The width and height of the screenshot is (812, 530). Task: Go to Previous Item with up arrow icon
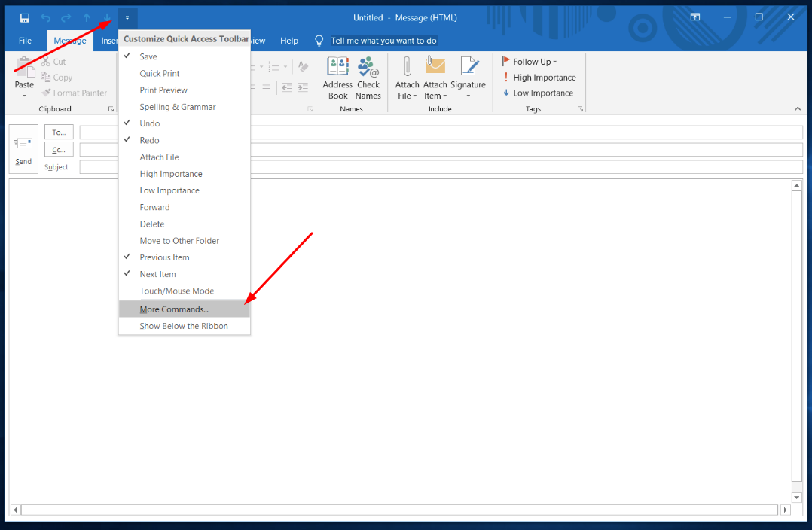pyautogui.click(x=87, y=18)
